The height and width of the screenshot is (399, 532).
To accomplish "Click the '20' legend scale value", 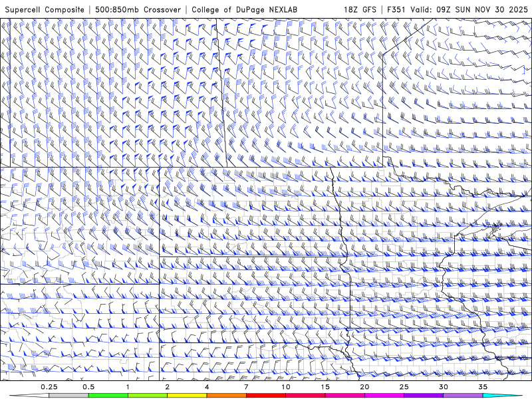I will point(364,387).
